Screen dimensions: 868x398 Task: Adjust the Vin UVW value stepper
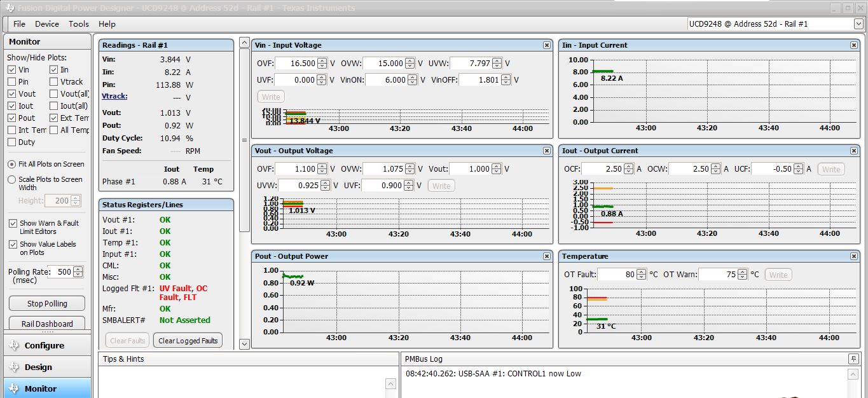tap(498, 64)
